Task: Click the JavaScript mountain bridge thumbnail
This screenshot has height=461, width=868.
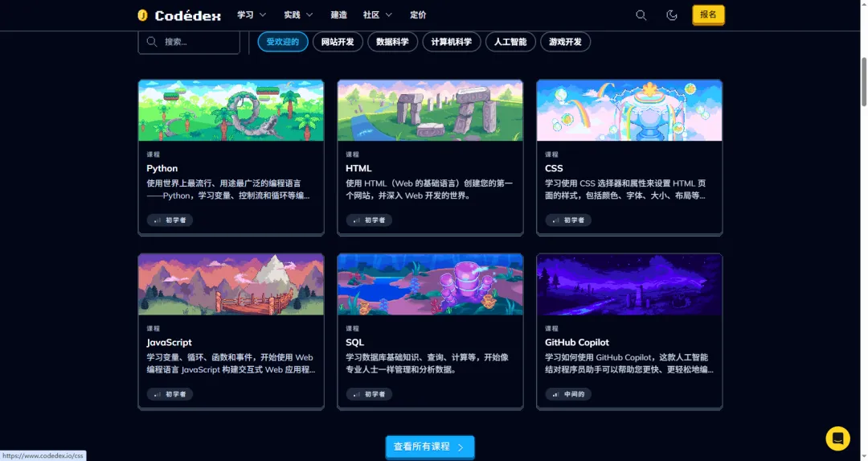Action: coord(231,284)
